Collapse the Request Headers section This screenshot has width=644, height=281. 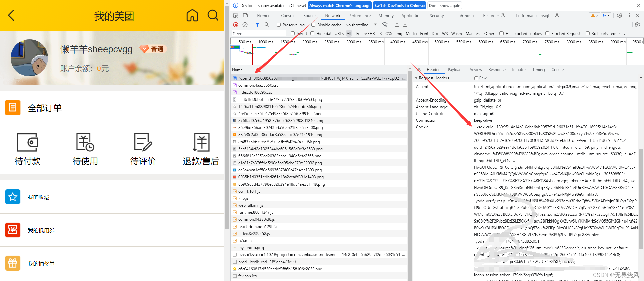coord(417,78)
